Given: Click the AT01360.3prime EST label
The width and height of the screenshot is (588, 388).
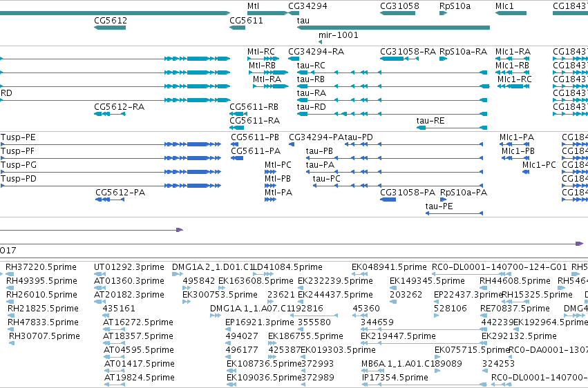Looking at the screenshot, I should click(x=129, y=281).
